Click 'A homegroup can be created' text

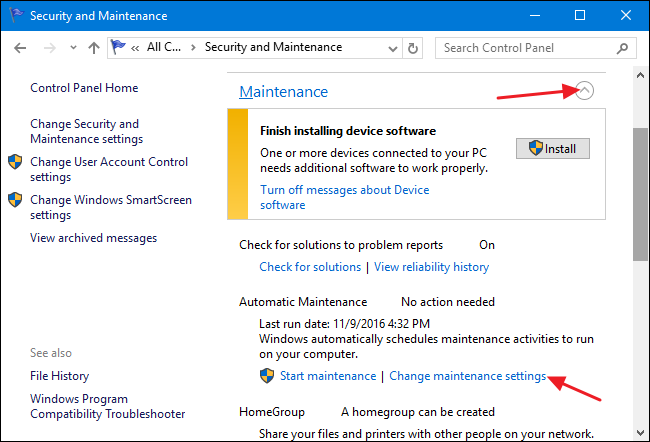418,412
